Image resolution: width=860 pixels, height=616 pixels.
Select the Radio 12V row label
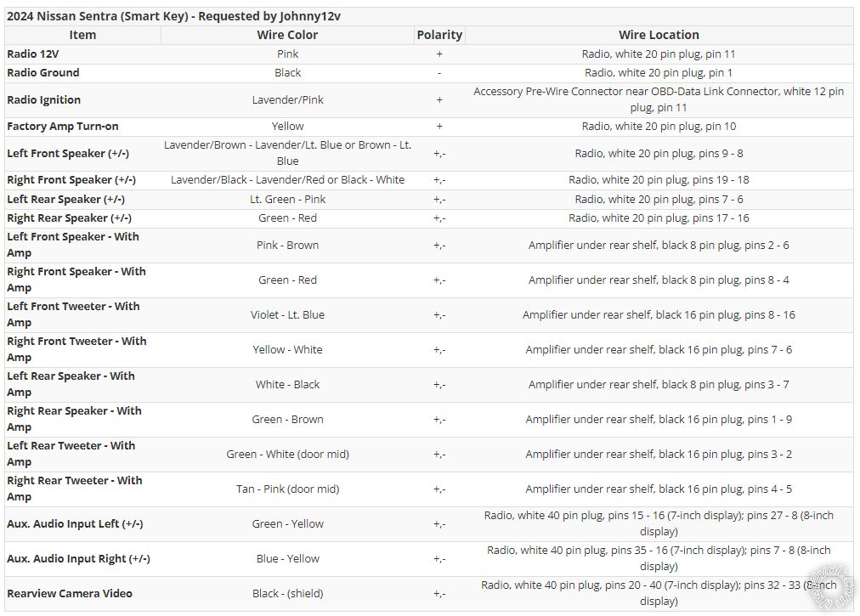click(33, 54)
